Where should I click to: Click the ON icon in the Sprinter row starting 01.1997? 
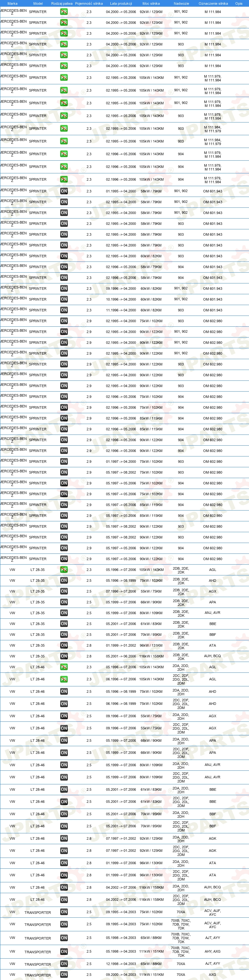click(x=64, y=462)
